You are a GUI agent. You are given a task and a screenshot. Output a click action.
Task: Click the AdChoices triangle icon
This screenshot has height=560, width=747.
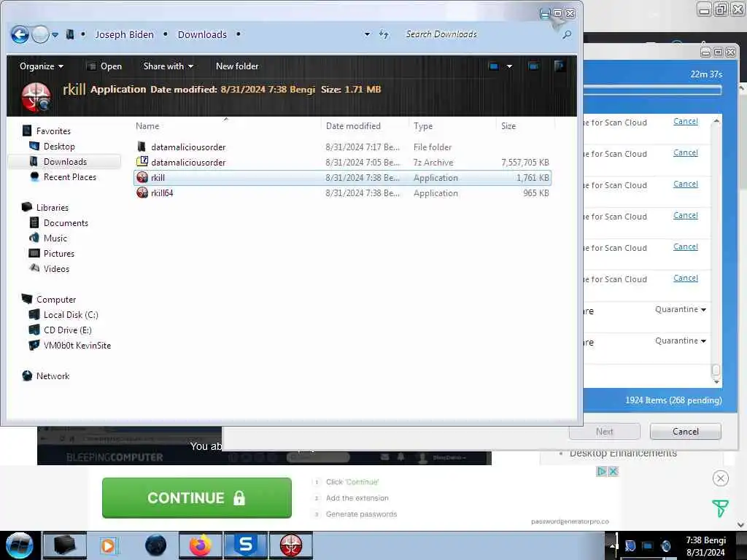click(602, 472)
